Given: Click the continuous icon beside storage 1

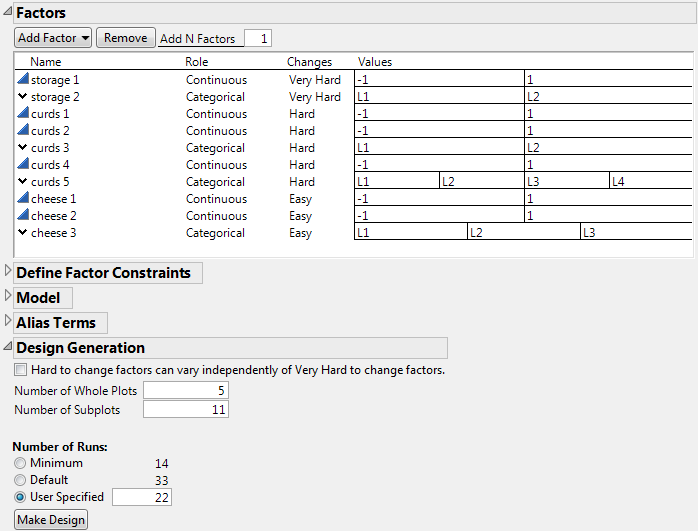Looking at the screenshot, I should [x=22, y=80].
